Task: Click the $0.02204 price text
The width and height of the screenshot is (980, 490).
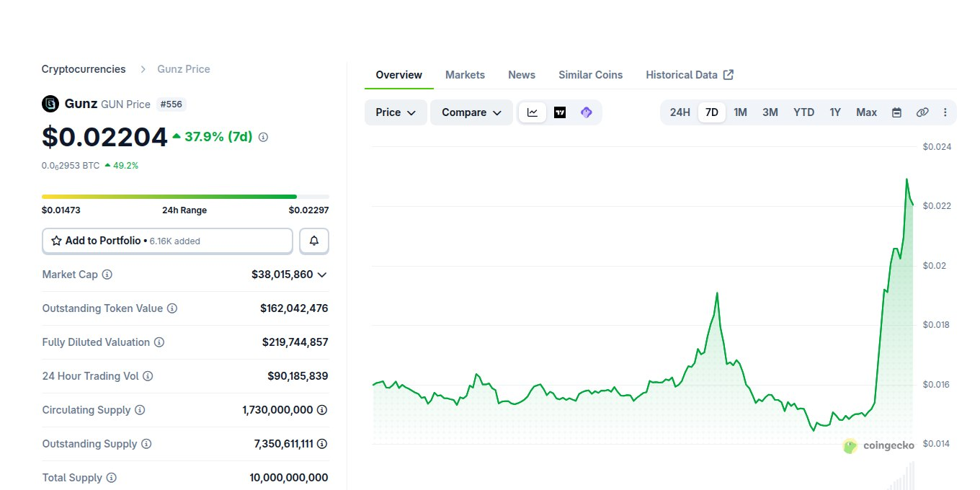Action: click(x=104, y=137)
